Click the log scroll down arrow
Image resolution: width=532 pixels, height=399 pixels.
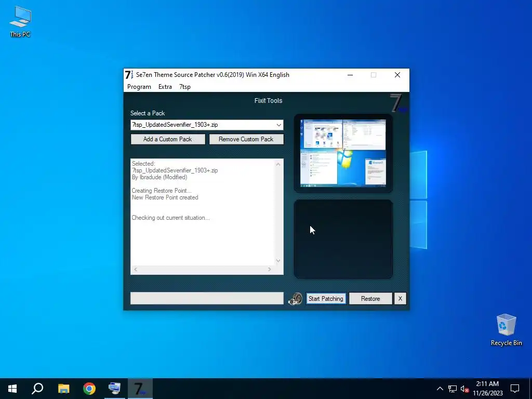(x=278, y=261)
